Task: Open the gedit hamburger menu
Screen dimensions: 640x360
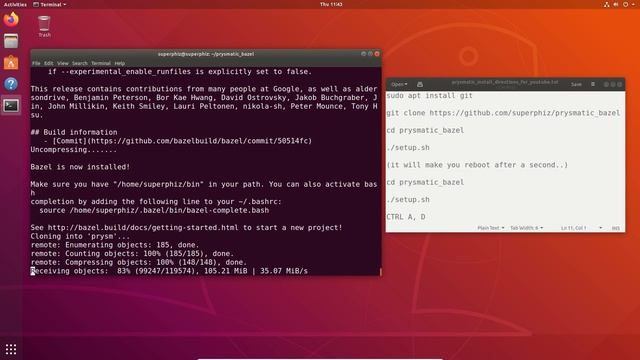Action: [593, 84]
